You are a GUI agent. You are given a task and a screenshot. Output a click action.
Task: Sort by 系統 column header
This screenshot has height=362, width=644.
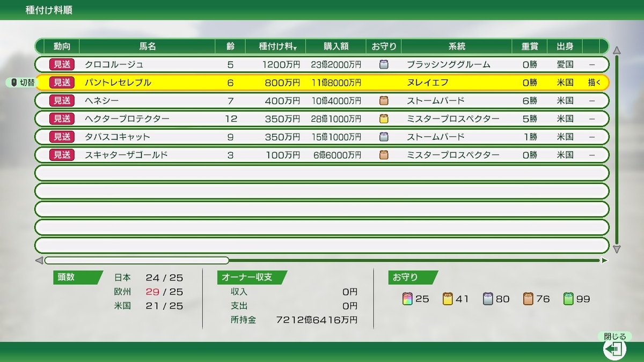point(457,47)
